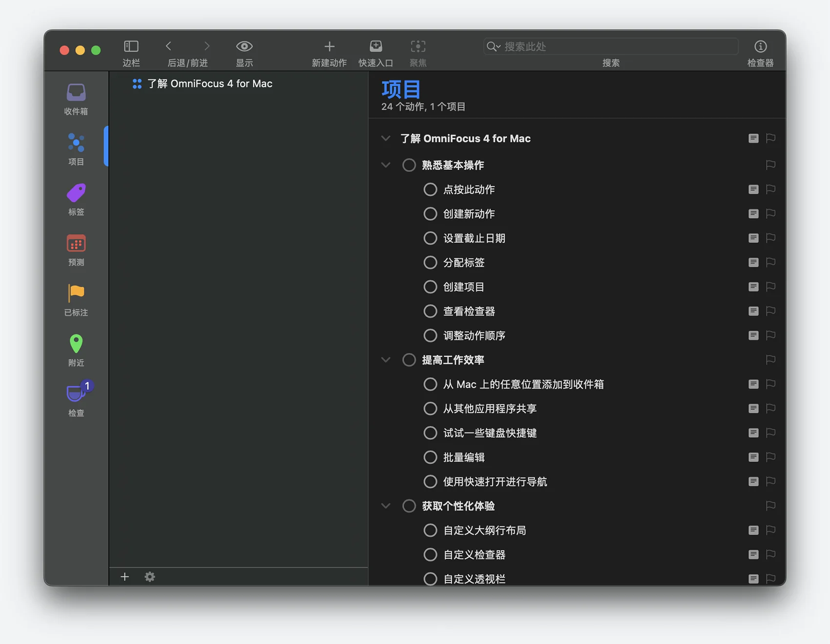Flag the 提高工作效率 group
Image resolution: width=830 pixels, height=644 pixels.
click(770, 360)
